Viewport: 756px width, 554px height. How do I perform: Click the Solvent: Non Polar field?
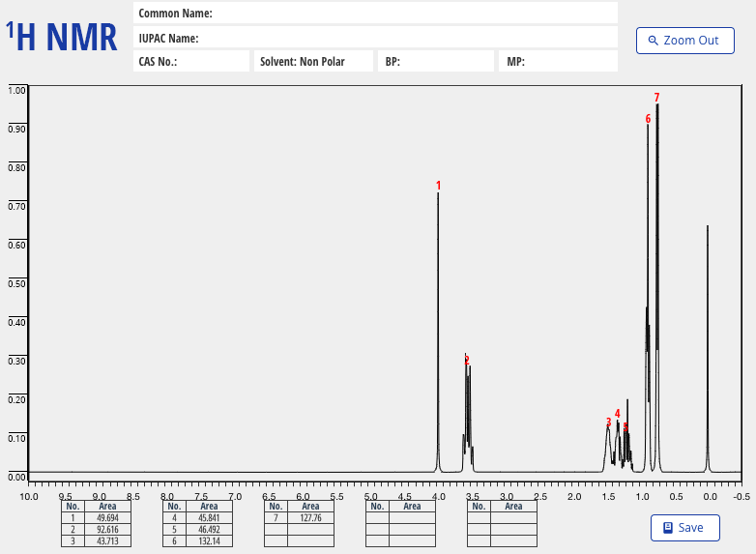pos(313,61)
